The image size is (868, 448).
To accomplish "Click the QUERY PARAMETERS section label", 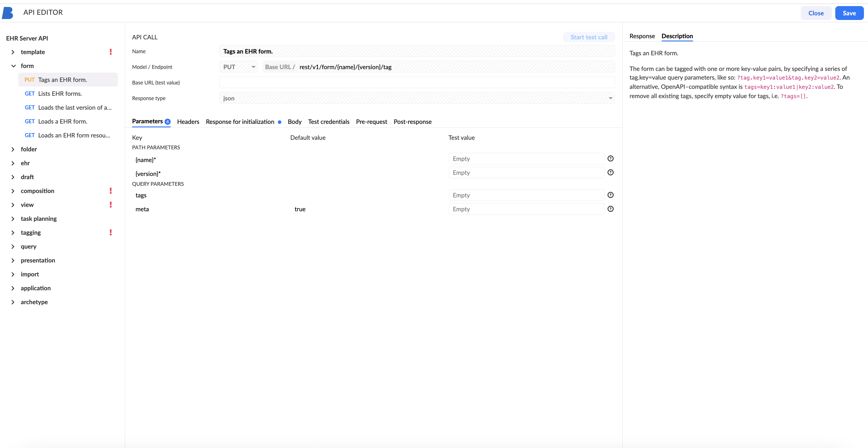I will (x=158, y=184).
